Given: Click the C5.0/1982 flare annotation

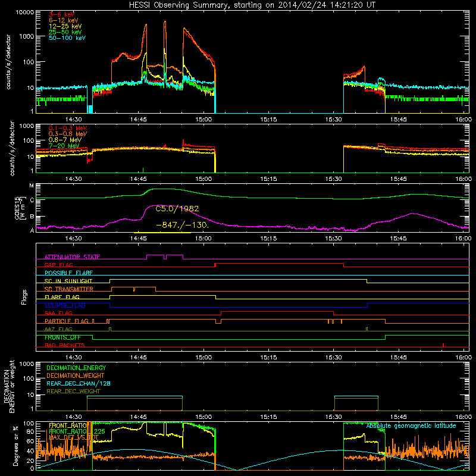Looking at the screenshot, I should point(177,209).
